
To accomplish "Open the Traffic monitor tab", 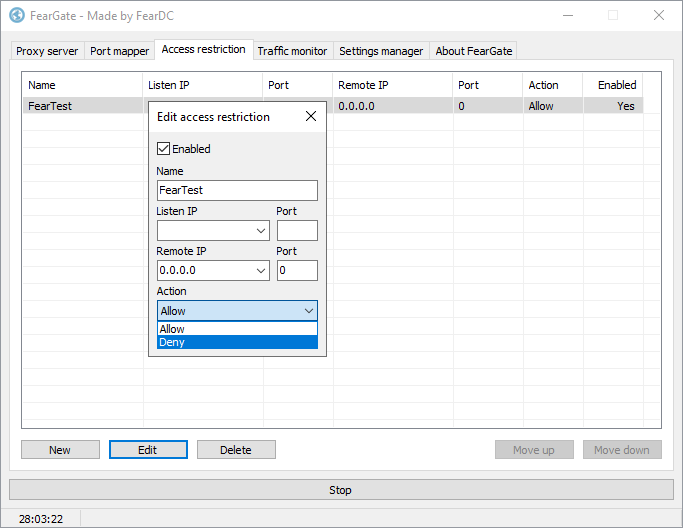I will point(292,51).
